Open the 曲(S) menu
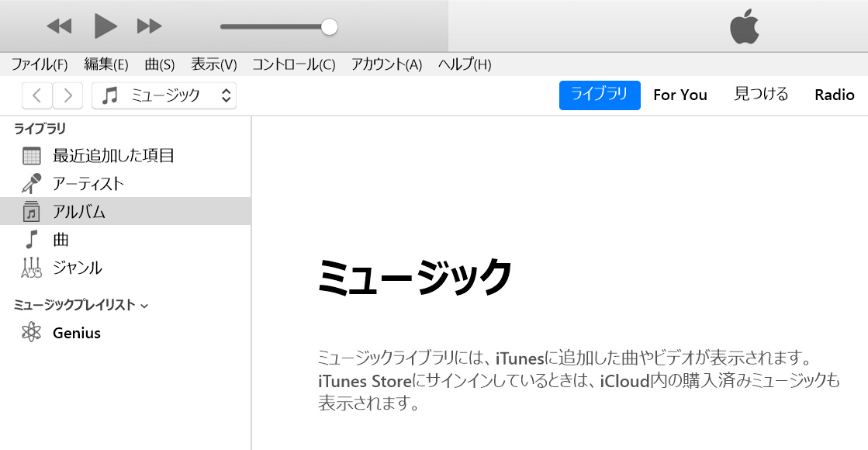This screenshot has height=450, width=868. (x=160, y=64)
